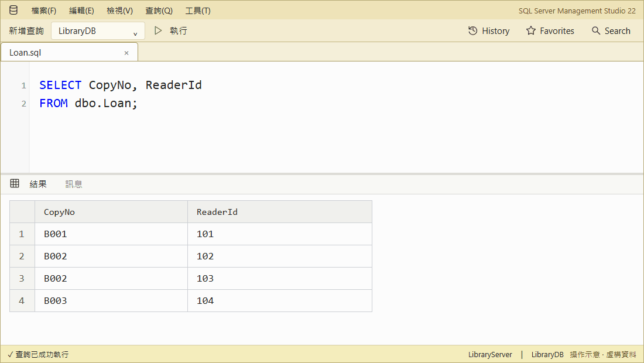Click dbo.Loan; in the query editor
Screen dimensions: 644x363
(106, 103)
